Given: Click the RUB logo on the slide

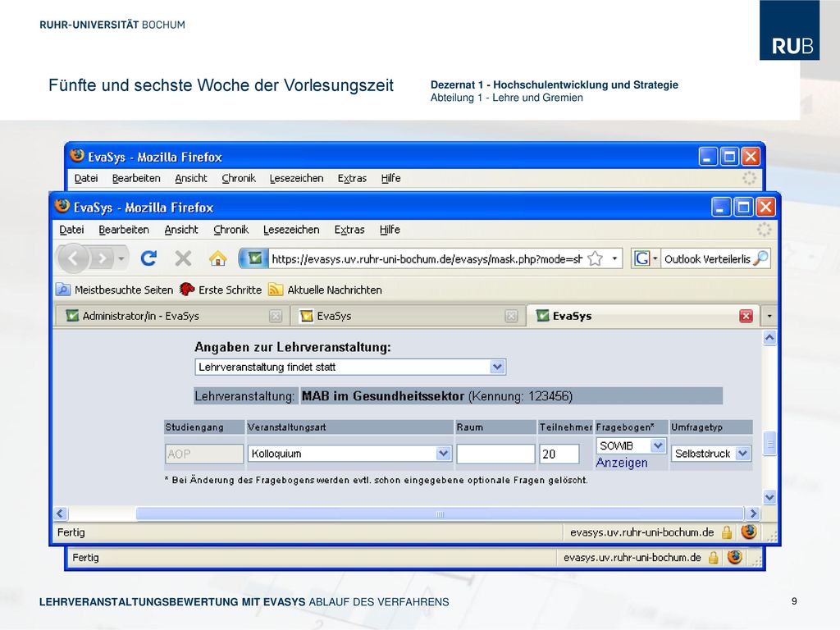Looking at the screenshot, I should pos(790,30).
